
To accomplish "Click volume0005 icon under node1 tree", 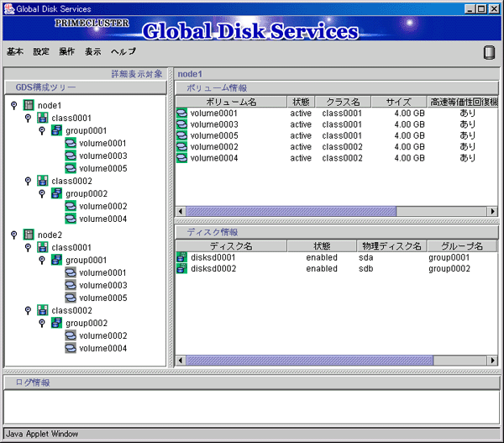I will [x=71, y=168].
